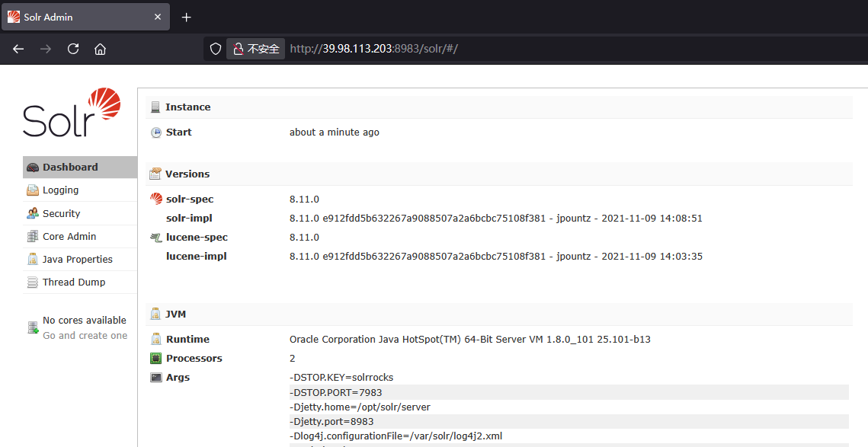This screenshot has height=447, width=868.
Task: Click the Instance section server icon
Action: tap(155, 107)
